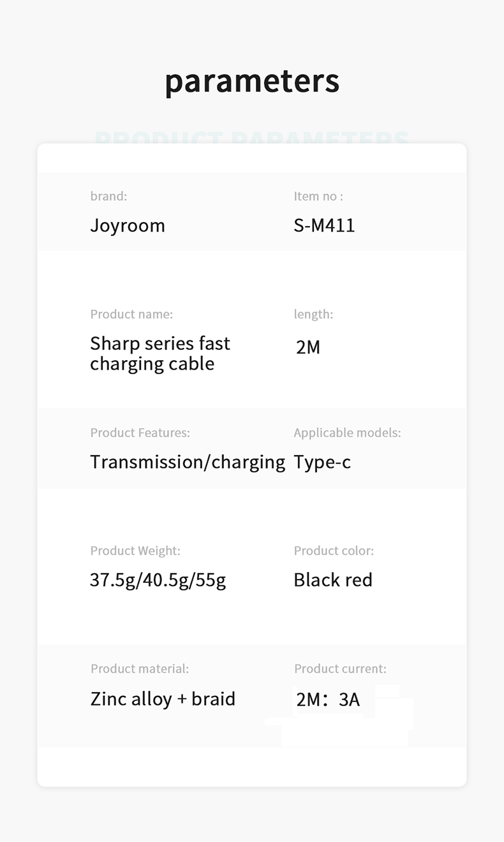This screenshot has height=842, width=504.
Task: Select 'Zinc alloy + braid' material text
Action: tap(163, 699)
